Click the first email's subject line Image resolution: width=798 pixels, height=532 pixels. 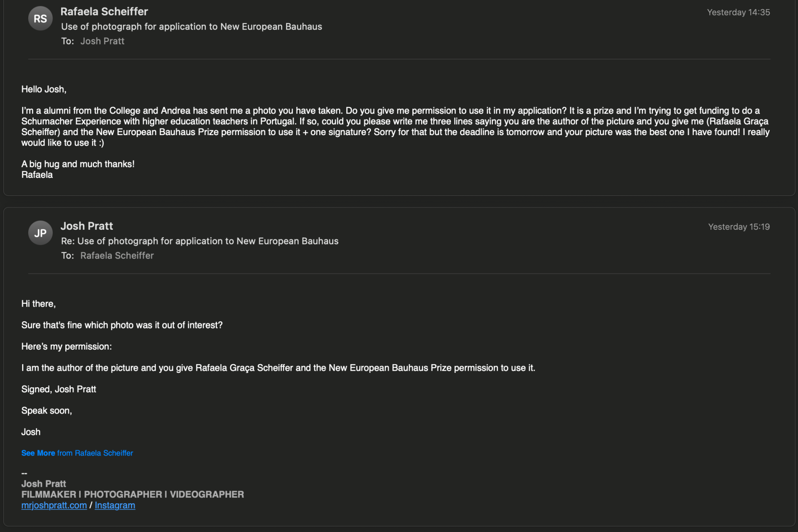pos(191,27)
